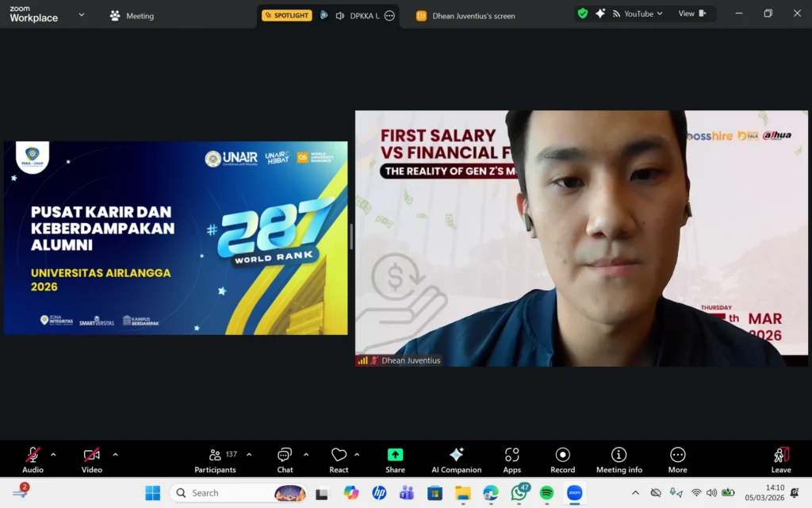Click the green encryption shield icon
The height and width of the screenshot is (508, 812).
tap(583, 13)
